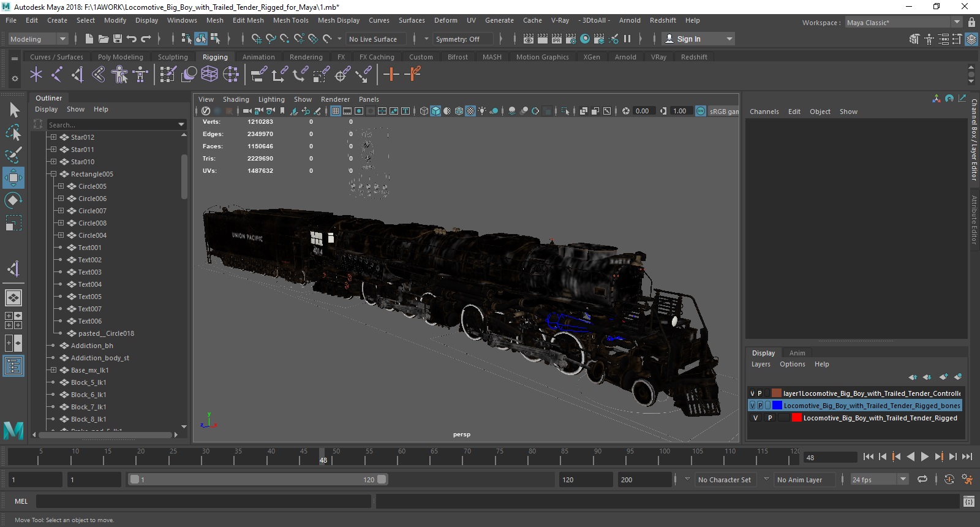
Task: Toggle textured display in viewport toolbar
Action: [x=470, y=111]
